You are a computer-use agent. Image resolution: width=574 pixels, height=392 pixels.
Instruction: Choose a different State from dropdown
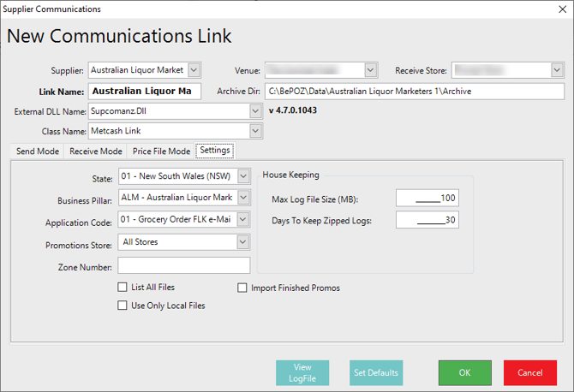[x=242, y=177]
